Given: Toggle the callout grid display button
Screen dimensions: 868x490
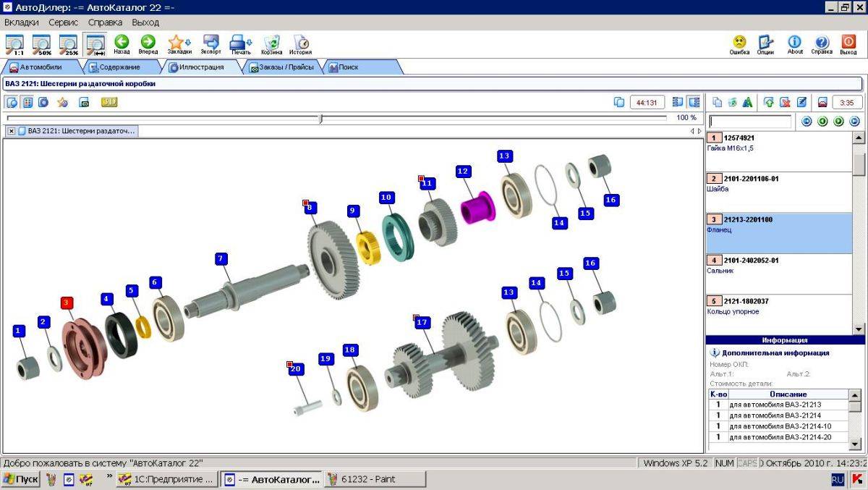Looking at the screenshot, I should click(27, 102).
